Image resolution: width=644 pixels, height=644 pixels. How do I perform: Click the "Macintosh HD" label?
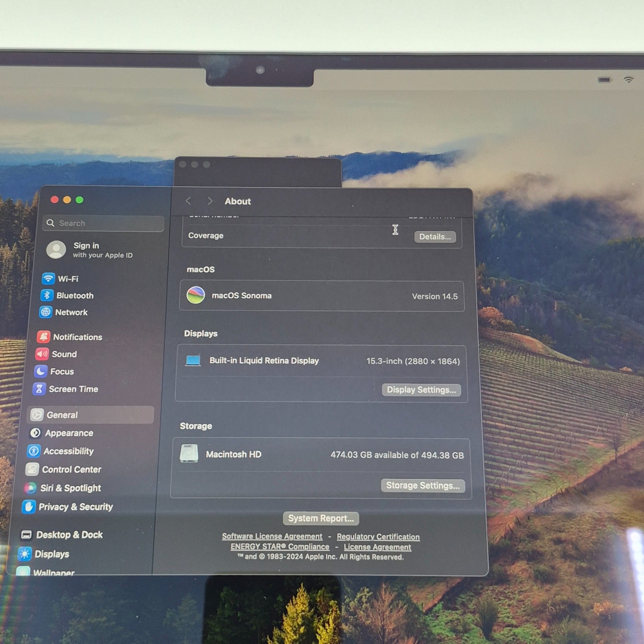(234, 454)
